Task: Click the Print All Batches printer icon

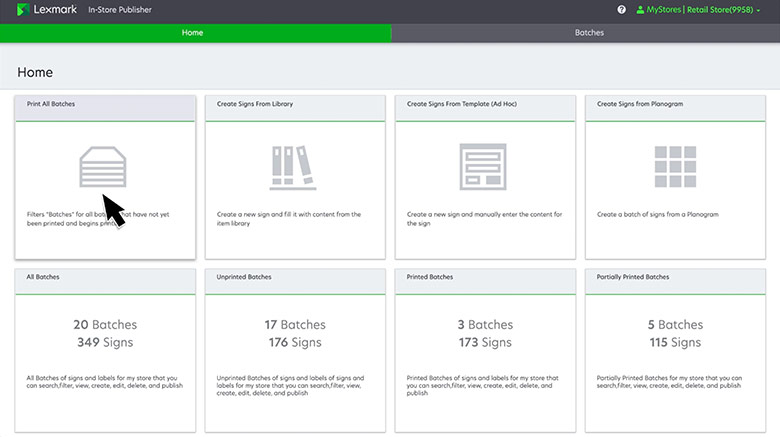Action: point(104,166)
